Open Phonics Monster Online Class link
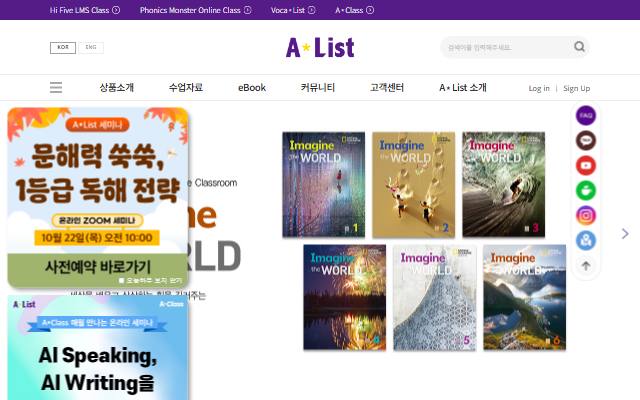Screen dimensions: 640x400 click(190, 10)
